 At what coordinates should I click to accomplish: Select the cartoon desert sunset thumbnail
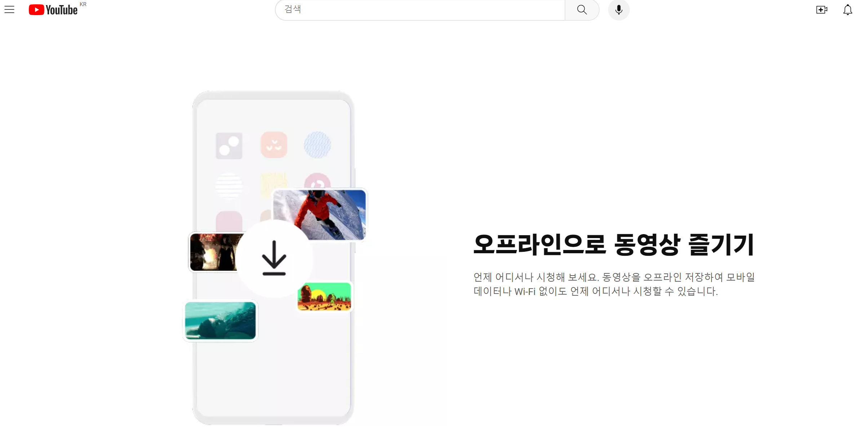point(324,296)
